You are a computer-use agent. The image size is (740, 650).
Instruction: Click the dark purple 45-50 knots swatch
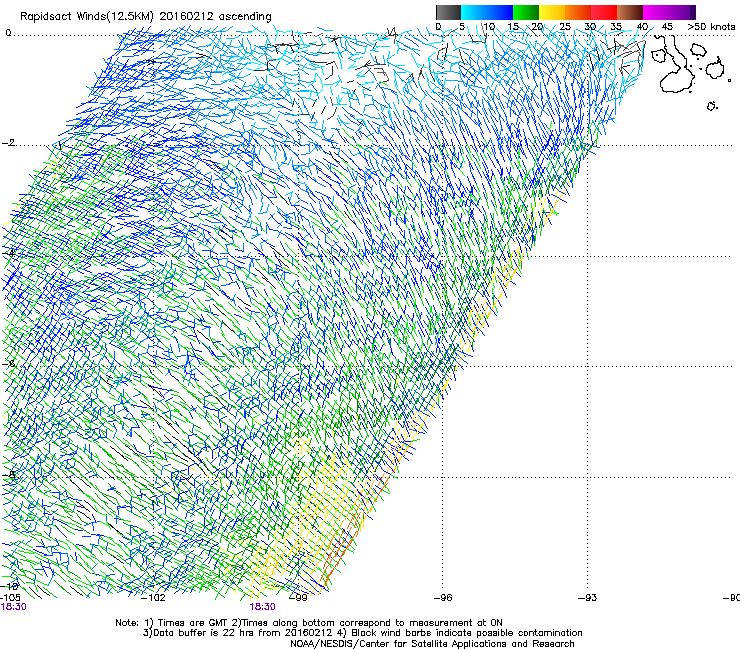tap(682, 12)
